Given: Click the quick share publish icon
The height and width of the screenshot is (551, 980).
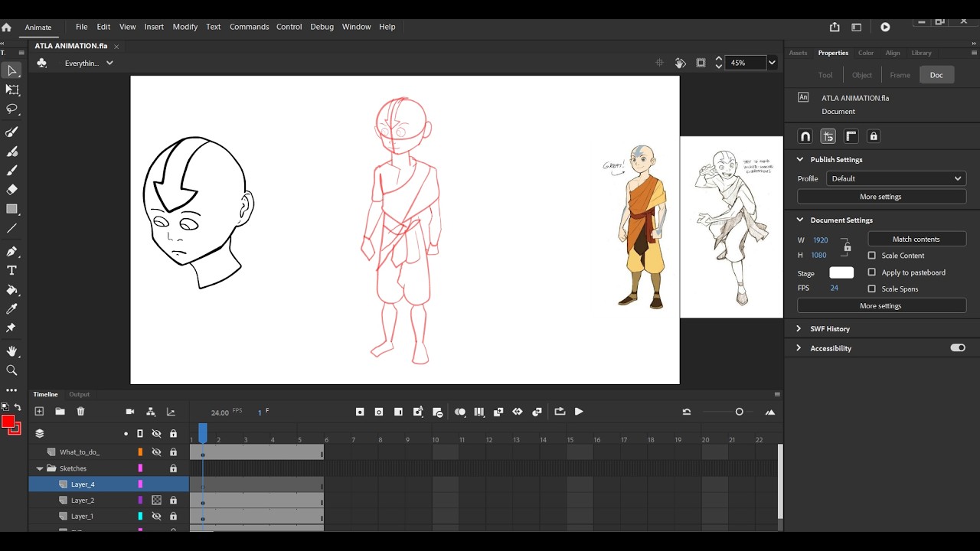Looking at the screenshot, I should click(x=835, y=27).
